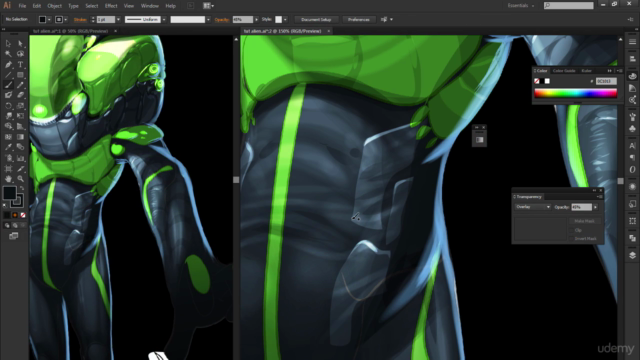Click the Preferences button
Image resolution: width=640 pixels, height=360 pixels.
coord(359,20)
